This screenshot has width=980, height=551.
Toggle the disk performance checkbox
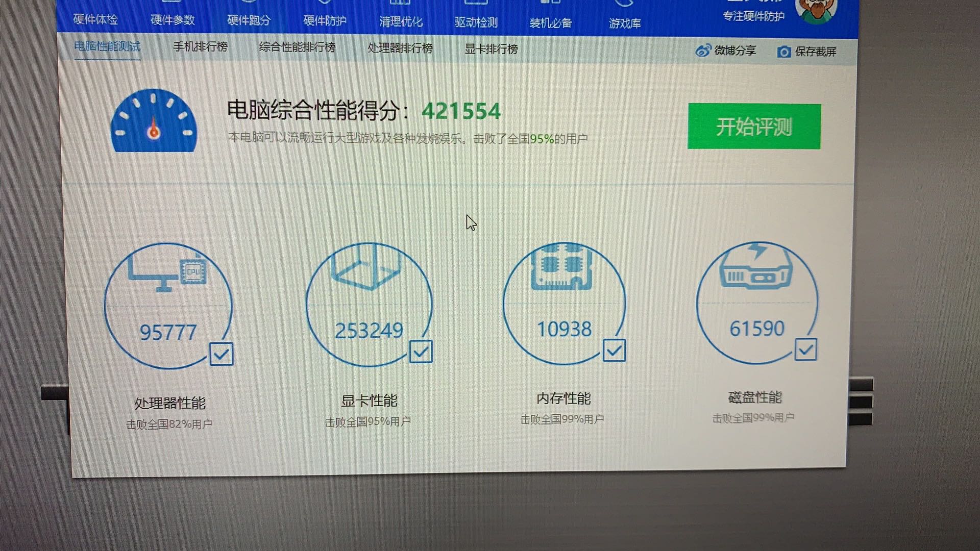click(805, 349)
